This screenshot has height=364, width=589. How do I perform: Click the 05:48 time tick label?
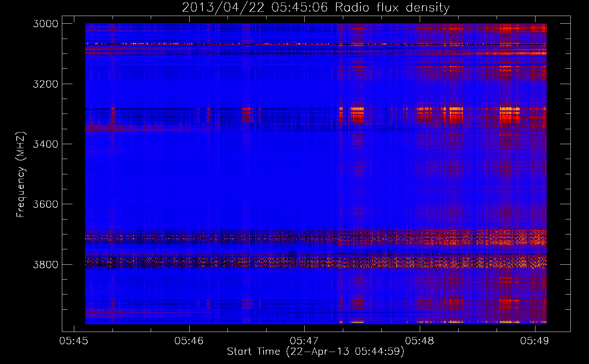(420, 341)
